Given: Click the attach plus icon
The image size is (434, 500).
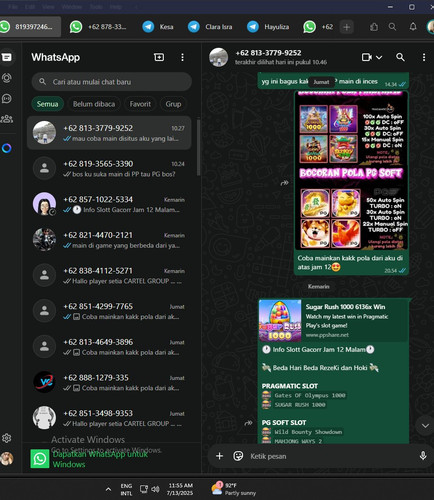Looking at the screenshot, I should pyautogui.click(x=219, y=456).
